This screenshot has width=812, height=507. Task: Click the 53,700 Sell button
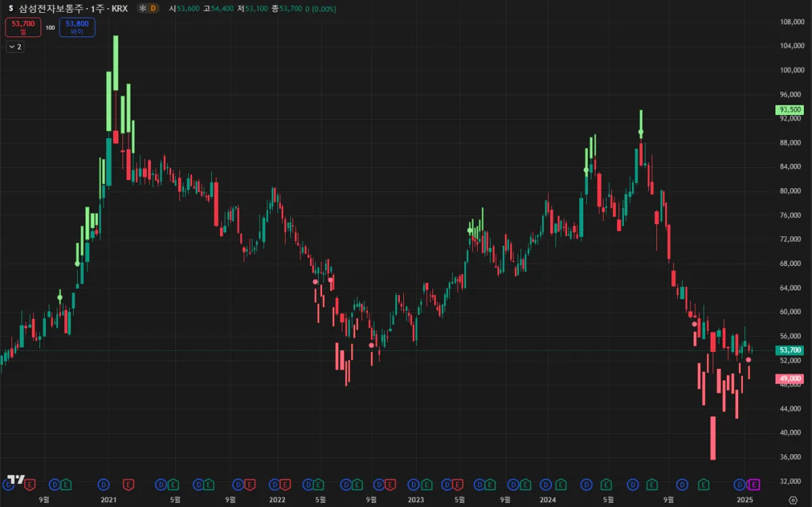23,27
